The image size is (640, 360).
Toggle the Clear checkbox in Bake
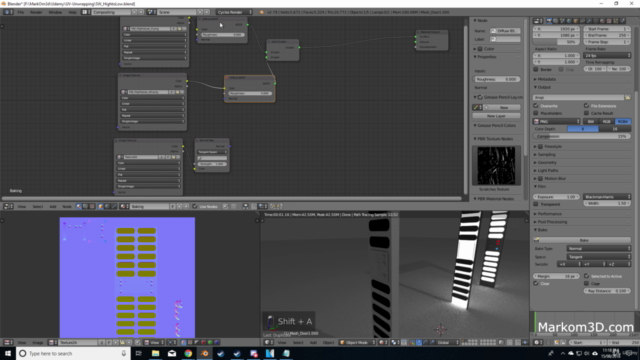[536, 283]
